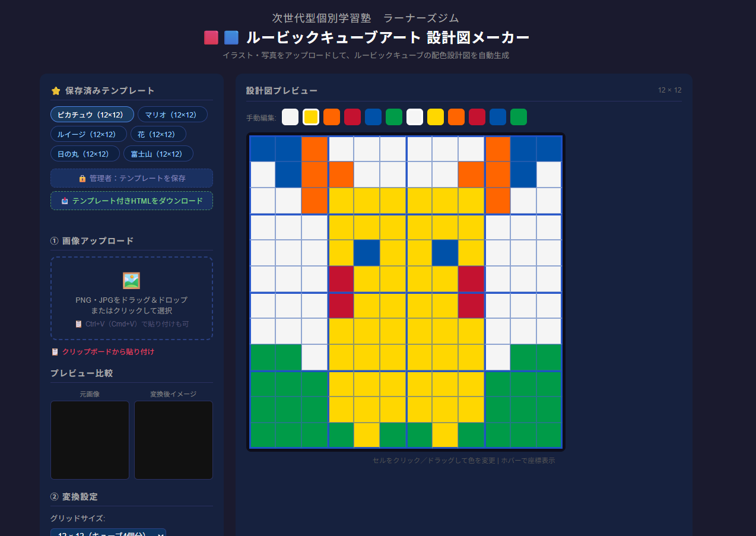
Task: Click the プレビュー比較 heading
Action: (82, 373)
